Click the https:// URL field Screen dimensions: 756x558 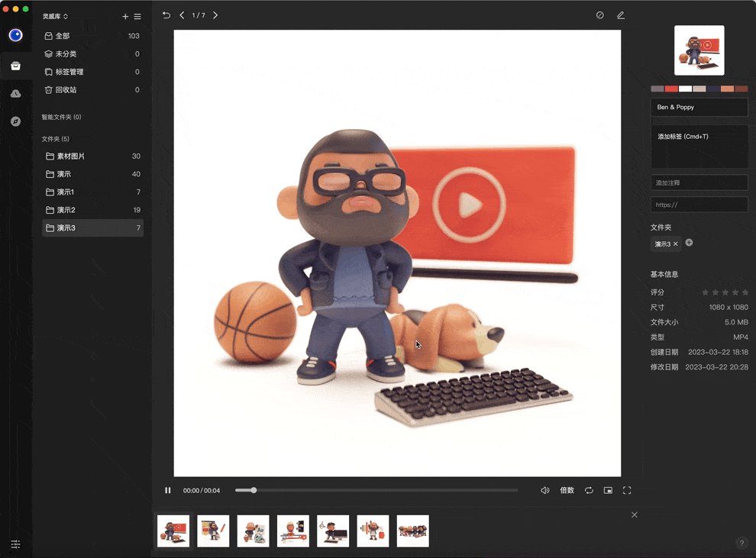pyautogui.click(x=699, y=205)
